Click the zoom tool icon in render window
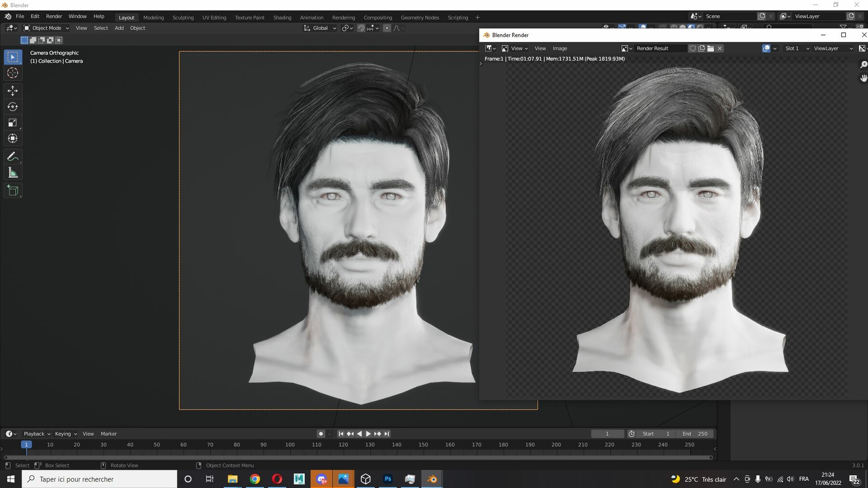Image resolution: width=868 pixels, height=488 pixels. pos(863,65)
